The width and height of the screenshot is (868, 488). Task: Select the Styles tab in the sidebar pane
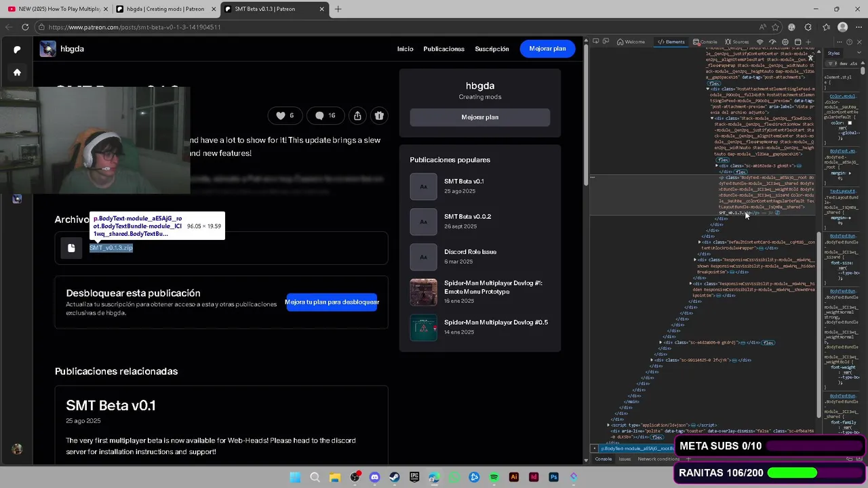point(833,54)
